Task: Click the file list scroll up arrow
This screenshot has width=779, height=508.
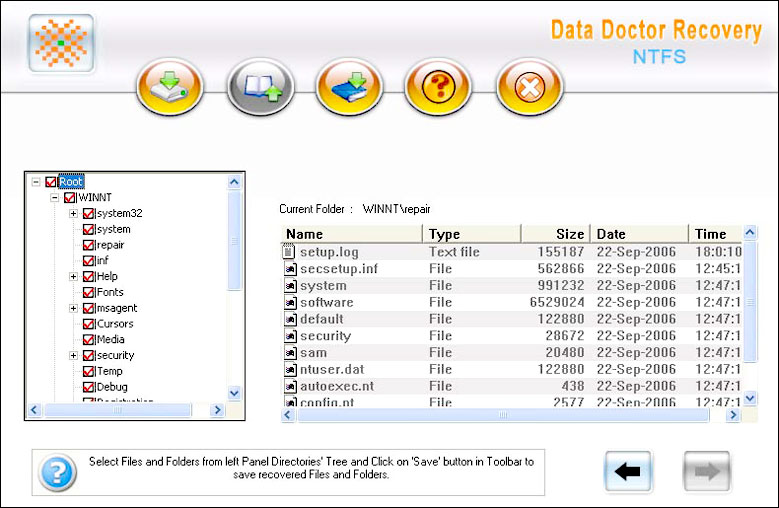Action: point(750,232)
